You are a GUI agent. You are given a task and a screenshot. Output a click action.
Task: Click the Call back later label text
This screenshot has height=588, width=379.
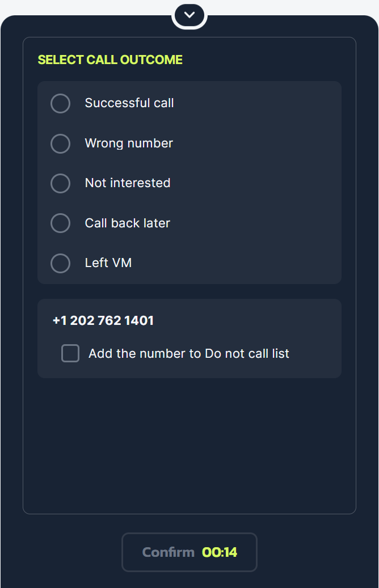[x=127, y=223]
